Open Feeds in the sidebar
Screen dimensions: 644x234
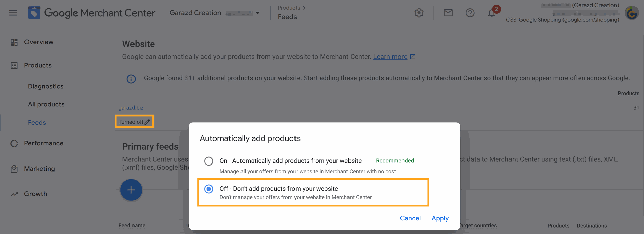[x=37, y=123]
